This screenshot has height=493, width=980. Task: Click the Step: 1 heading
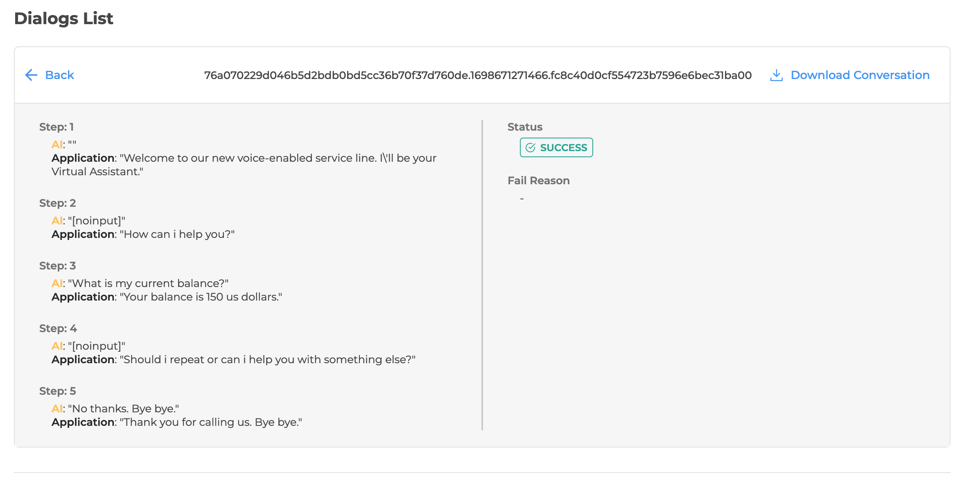56,127
